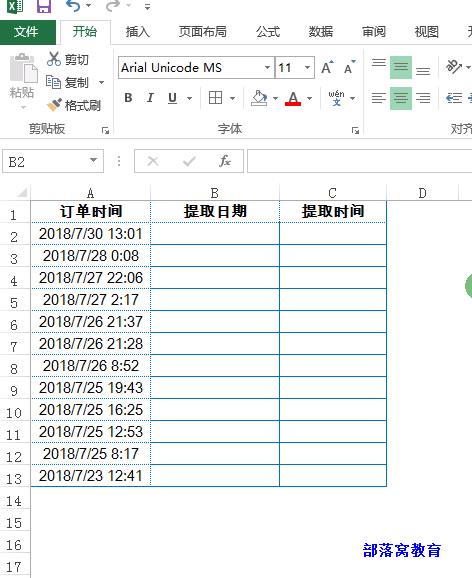The width and height of the screenshot is (472, 578).
Task: Switch to the 开始 home tab
Action: pyautogui.click(x=85, y=32)
